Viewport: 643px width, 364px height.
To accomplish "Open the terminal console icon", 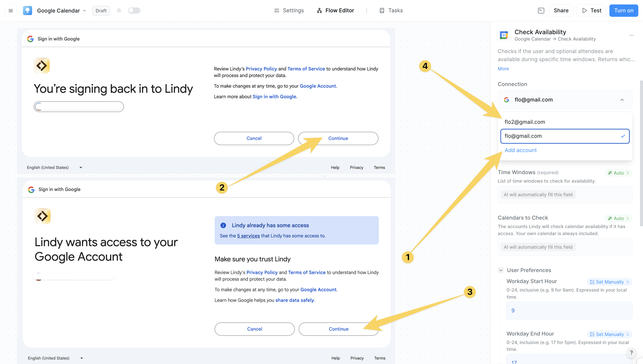I will [541, 10].
